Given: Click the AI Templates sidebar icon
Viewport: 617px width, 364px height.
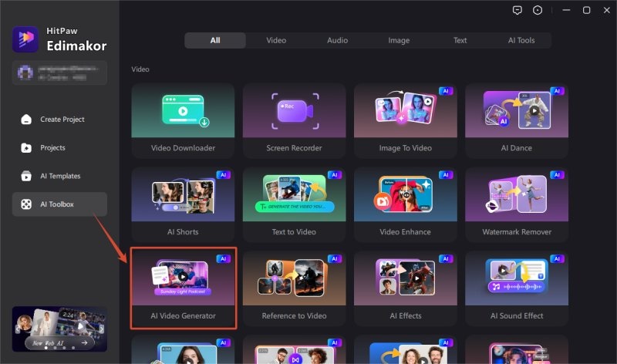Looking at the screenshot, I should pyautogui.click(x=26, y=176).
